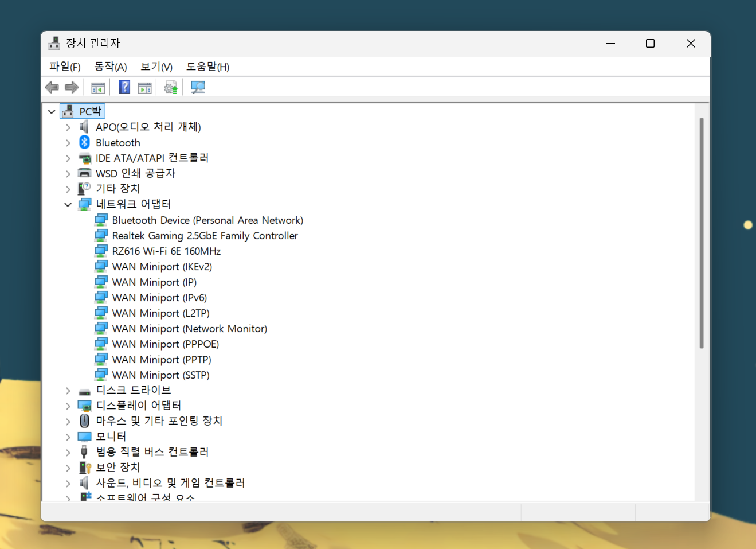The image size is (756, 549).
Task: Select WAN Miniport (Network Monitor)
Action: tap(190, 329)
